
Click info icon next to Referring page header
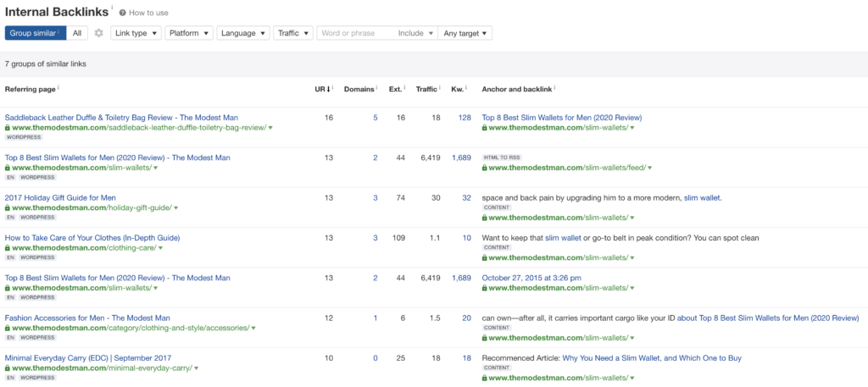point(58,87)
